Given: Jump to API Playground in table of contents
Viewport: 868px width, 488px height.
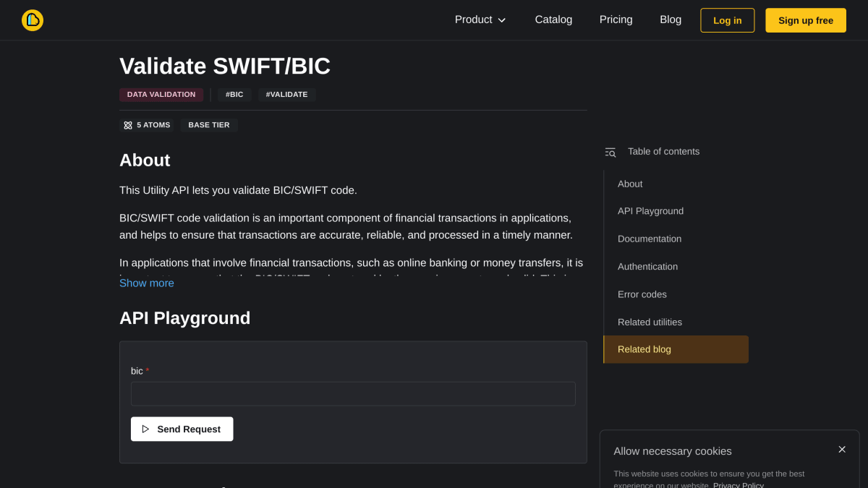Looking at the screenshot, I should (x=650, y=211).
